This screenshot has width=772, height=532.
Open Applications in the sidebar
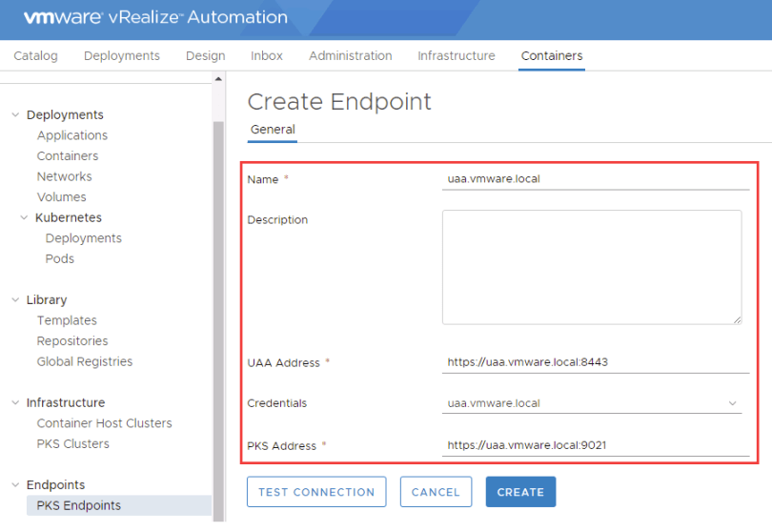point(72,135)
